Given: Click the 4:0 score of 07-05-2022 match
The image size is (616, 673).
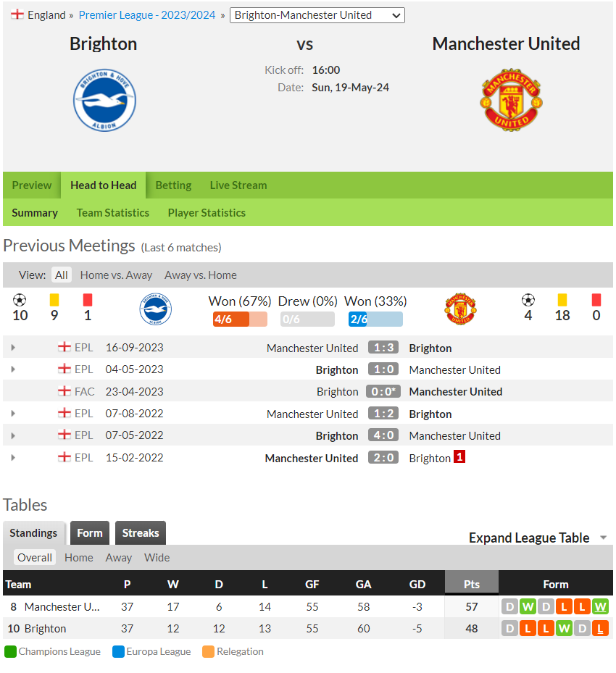Looking at the screenshot, I should (383, 435).
